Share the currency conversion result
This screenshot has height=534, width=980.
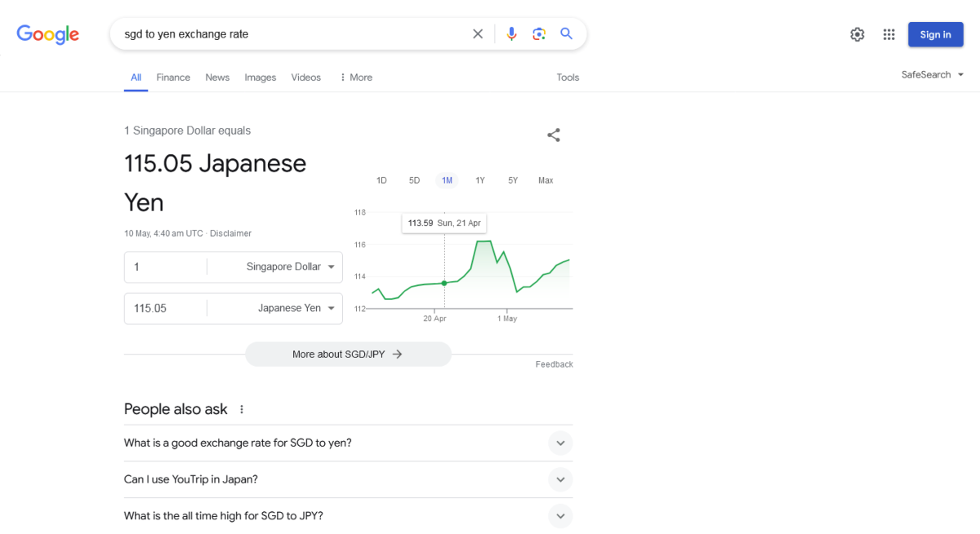click(554, 136)
